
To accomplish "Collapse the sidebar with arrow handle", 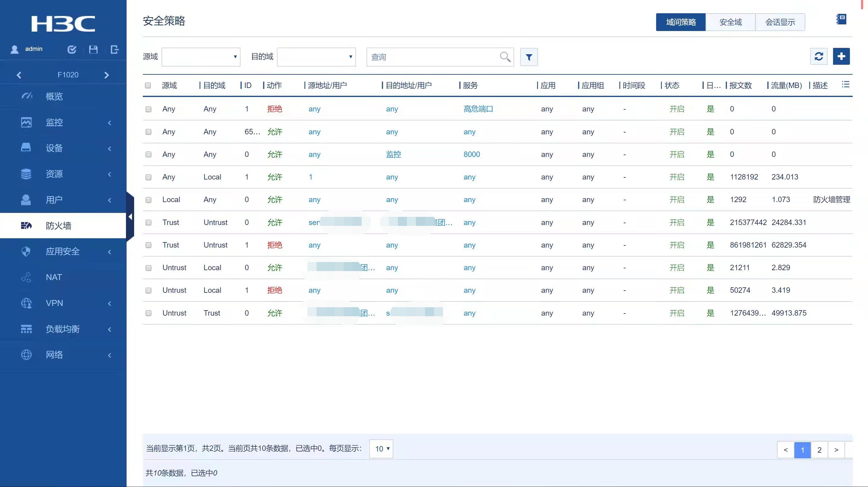I will pyautogui.click(x=130, y=217).
